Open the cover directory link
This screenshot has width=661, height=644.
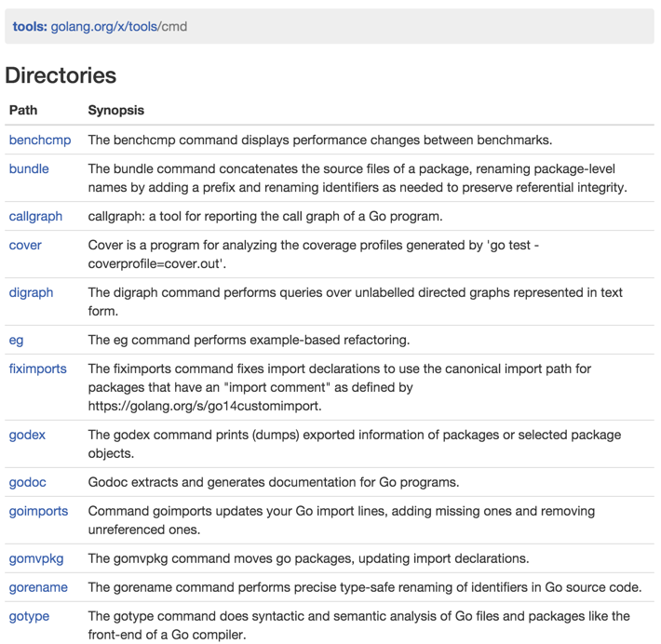(x=25, y=245)
